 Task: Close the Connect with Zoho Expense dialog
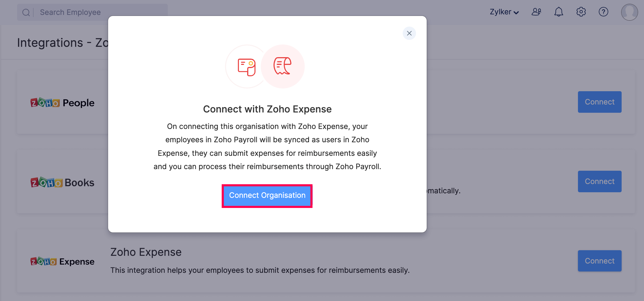[x=409, y=33]
